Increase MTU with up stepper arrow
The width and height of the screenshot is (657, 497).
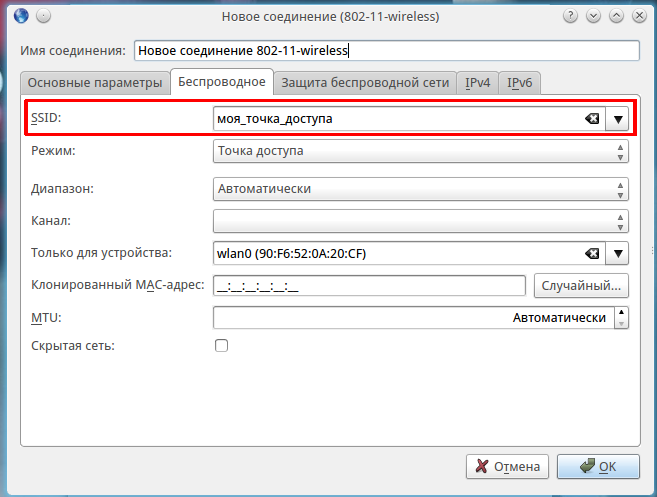pyautogui.click(x=621, y=312)
